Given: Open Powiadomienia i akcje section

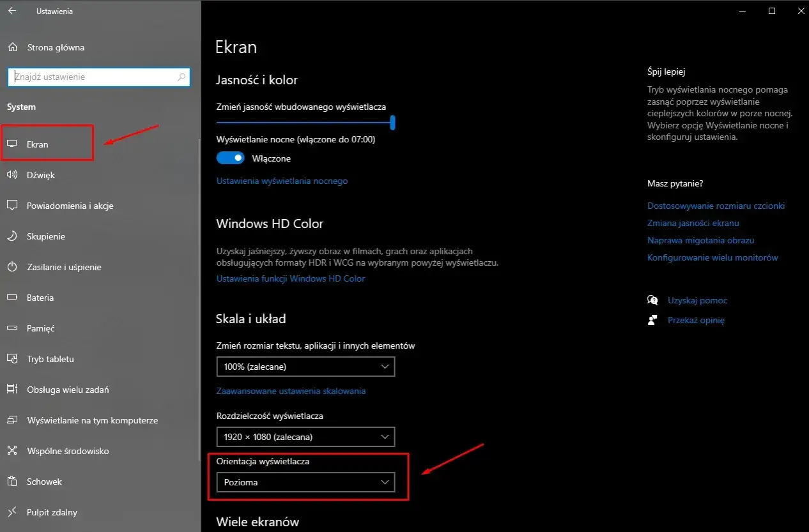Looking at the screenshot, I should (70, 206).
